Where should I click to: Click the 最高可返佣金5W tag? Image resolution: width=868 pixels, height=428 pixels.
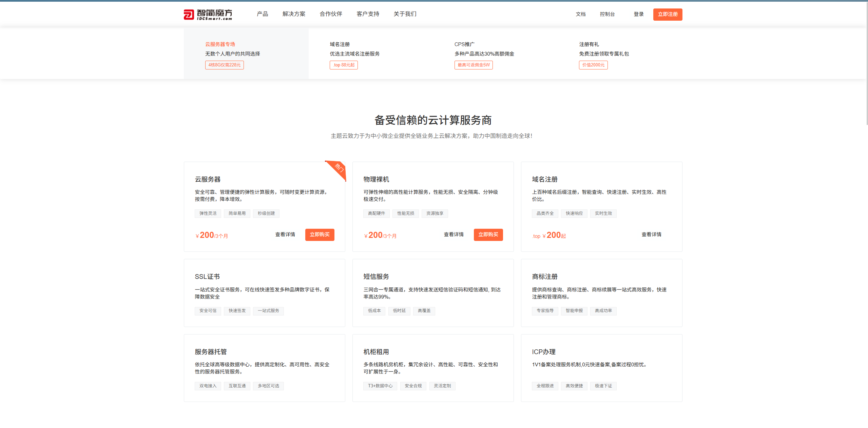click(474, 65)
